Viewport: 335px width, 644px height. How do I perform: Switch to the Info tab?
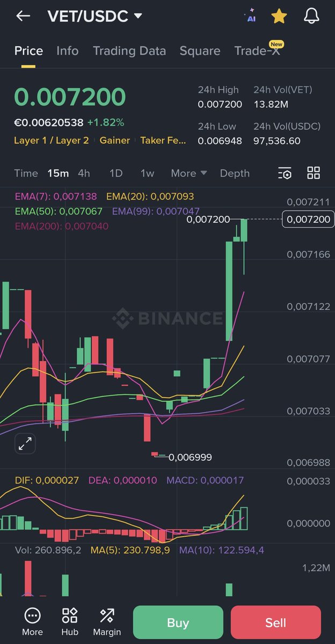coord(67,51)
